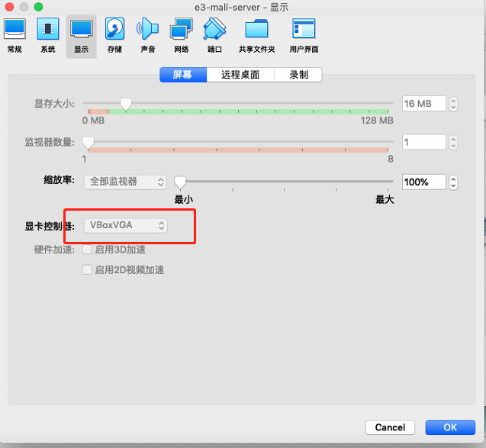486x448 pixels.
Task: Click the OK button
Action: point(450,427)
